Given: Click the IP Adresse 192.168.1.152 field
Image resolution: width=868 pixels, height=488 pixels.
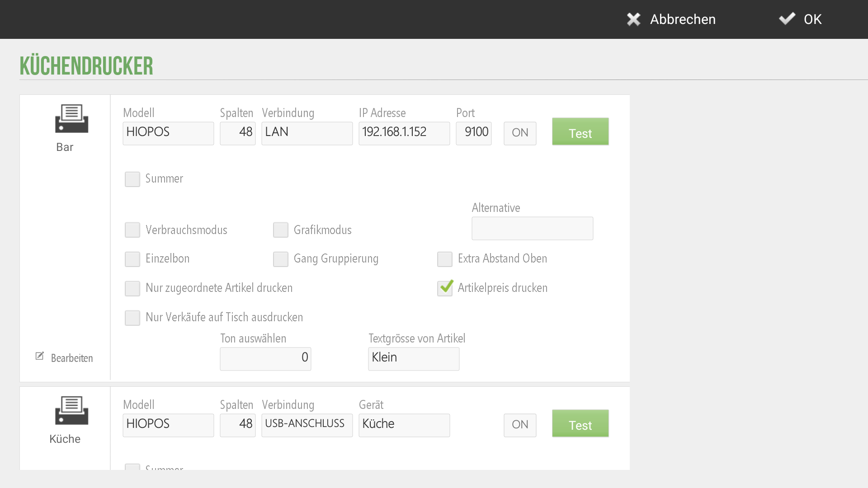Looking at the screenshot, I should coord(404,133).
